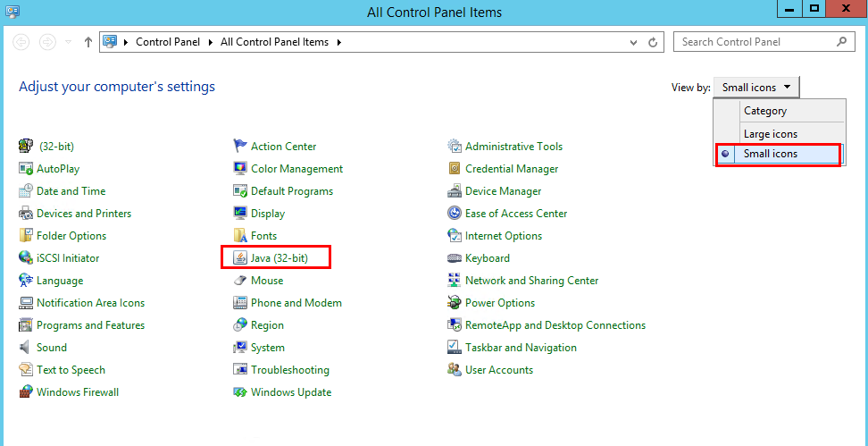Viewport: 868px width, 446px height.
Task: Open the recent locations dropdown arrow
Action: [68, 42]
